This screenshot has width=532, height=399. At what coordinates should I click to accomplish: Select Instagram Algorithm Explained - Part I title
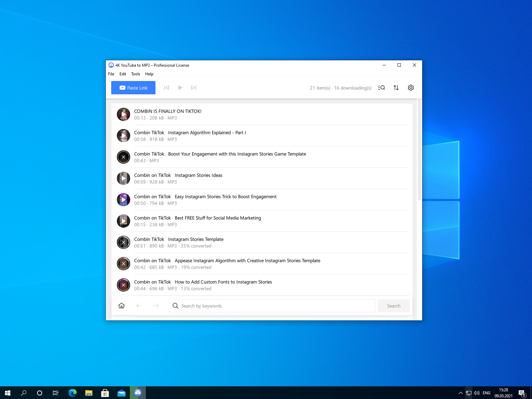pyautogui.click(x=190, y=133)
